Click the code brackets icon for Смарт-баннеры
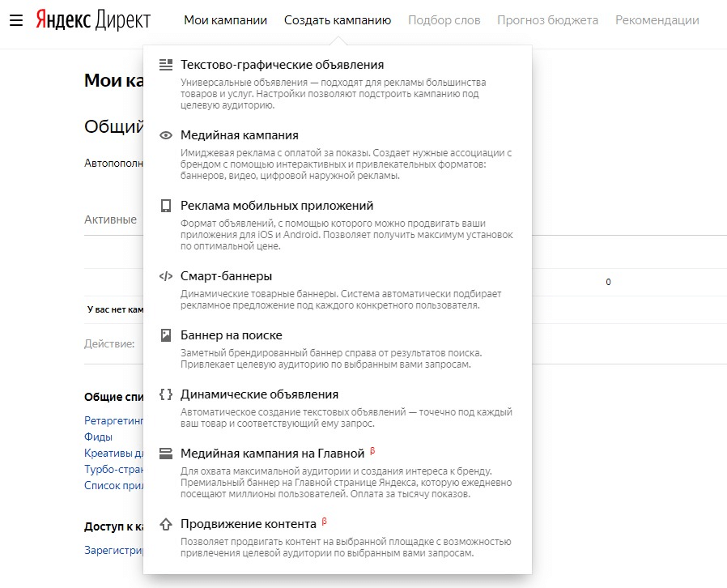The height and width of the screenshot is (588, 727). coord(165,276)
